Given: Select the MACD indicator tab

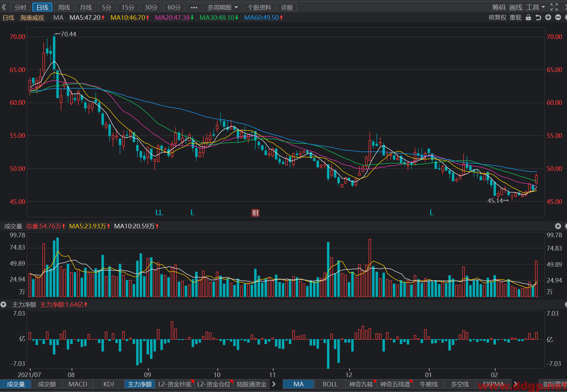Looking at the screenshot, I should 78,384.
